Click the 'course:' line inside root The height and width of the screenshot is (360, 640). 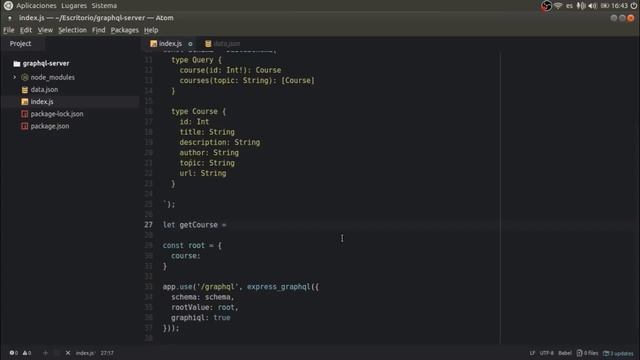tap(186, 256)
